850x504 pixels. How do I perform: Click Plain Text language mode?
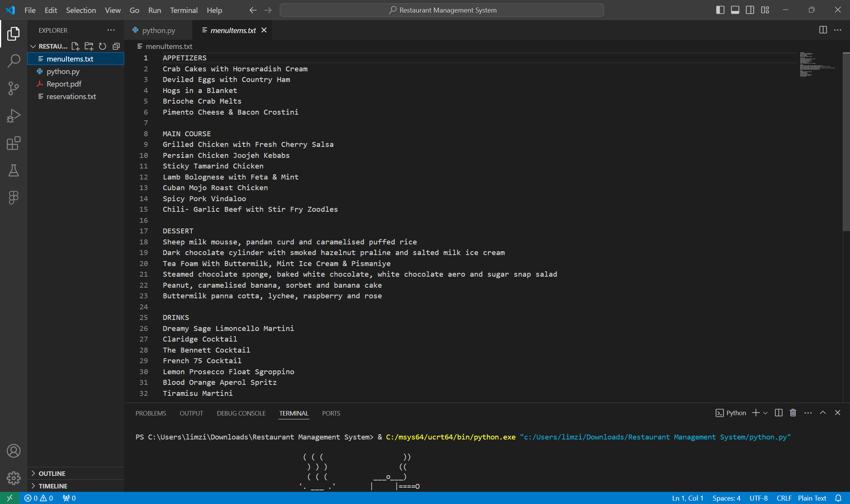pos(812,498)
